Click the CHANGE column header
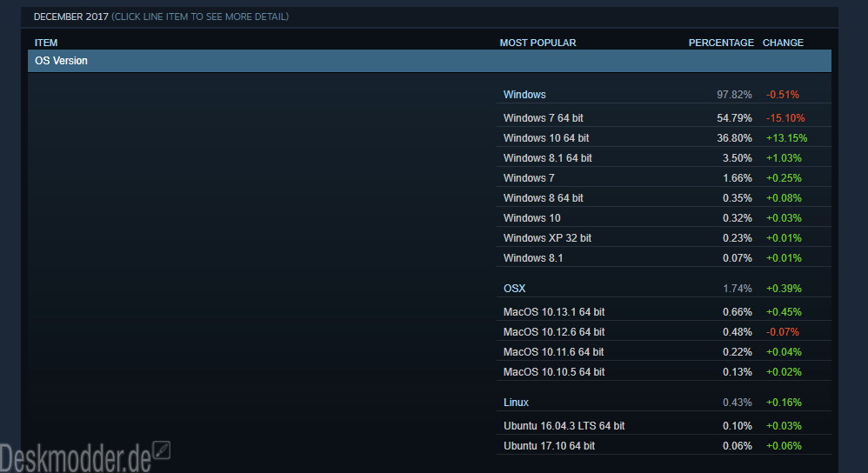868x473 pixels. pos(783,43)
